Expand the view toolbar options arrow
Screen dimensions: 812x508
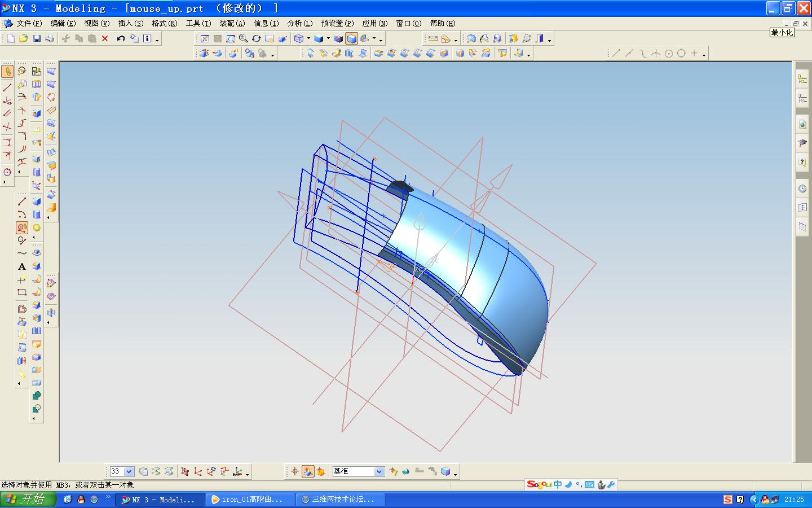point(381,40)
